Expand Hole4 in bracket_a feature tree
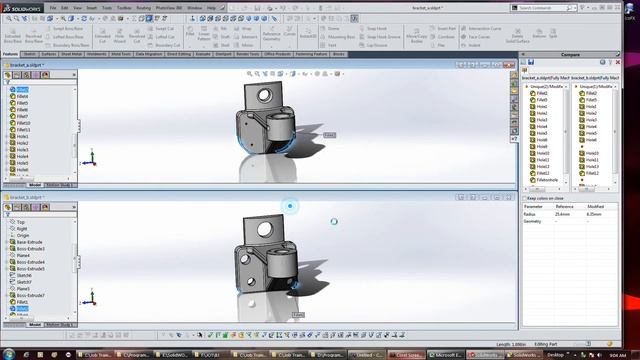Viewport: 640px width, 360px height. click(7, 156)
